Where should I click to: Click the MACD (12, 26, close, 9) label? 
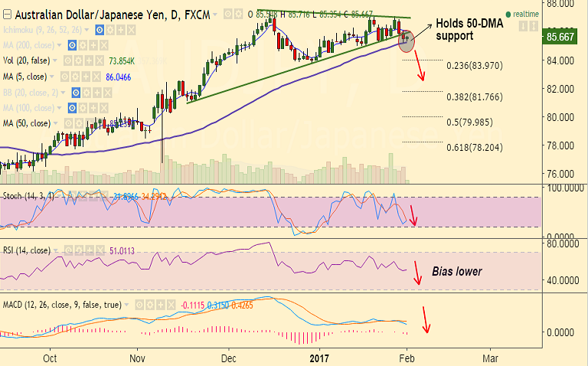[x=62, y=305]
